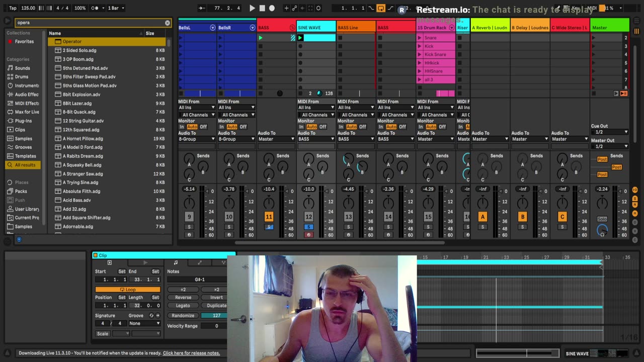Toggle track 11 BASS activator button
Image resolution: width=644 pixels, height=362 pixels.
pyautogui.click(x=269, y=217)
